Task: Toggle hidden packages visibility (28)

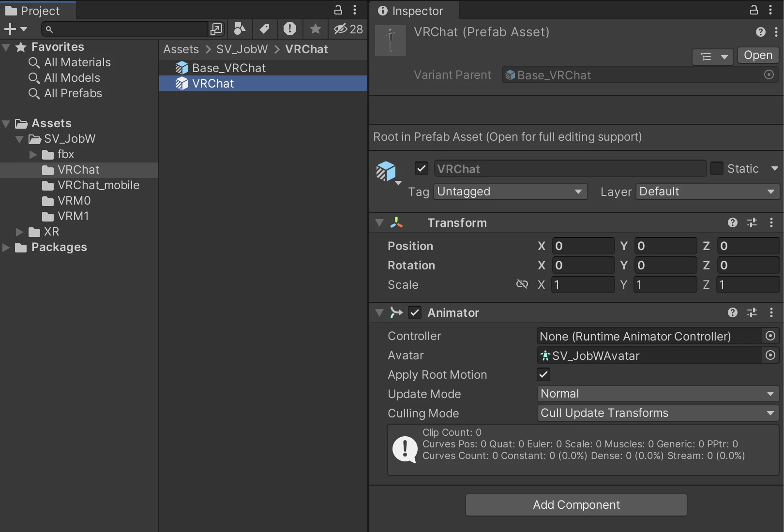Action: coord(348,29)
